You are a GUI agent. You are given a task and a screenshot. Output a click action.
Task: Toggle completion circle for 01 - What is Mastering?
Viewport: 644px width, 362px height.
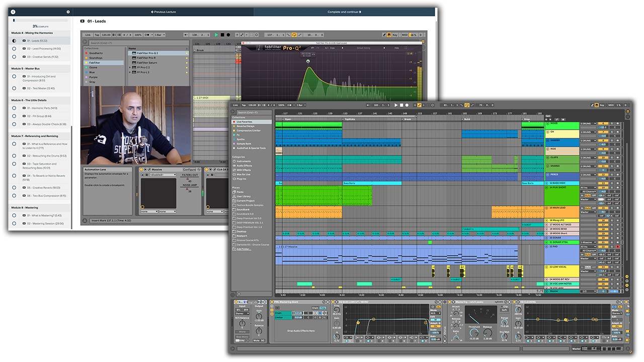[x=14, y=215]
